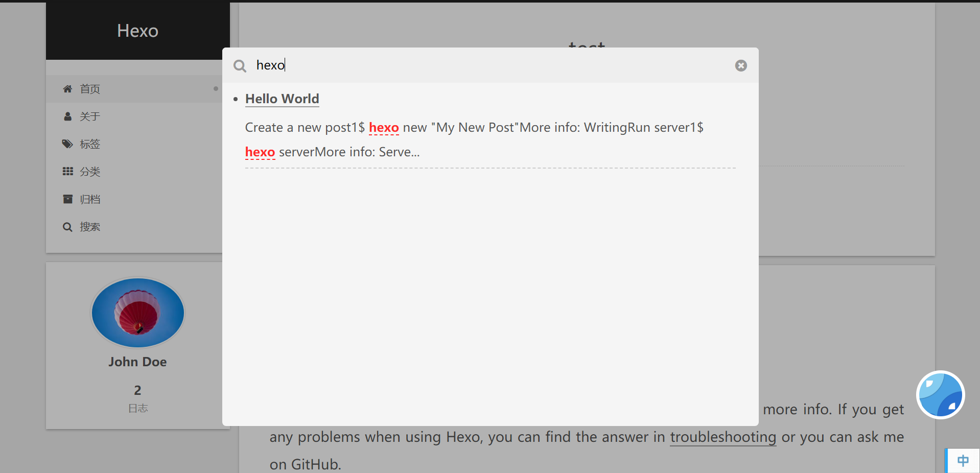Image resolution: width=980 pixels, height=473 pixels.
Task: Click the blue round floating button
Action: tap(940, 395)
